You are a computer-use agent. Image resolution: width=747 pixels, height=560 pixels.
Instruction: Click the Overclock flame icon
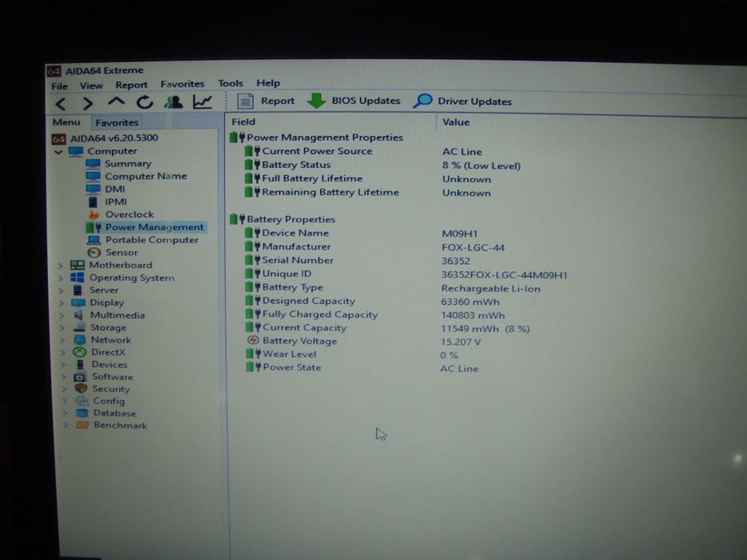94,214
